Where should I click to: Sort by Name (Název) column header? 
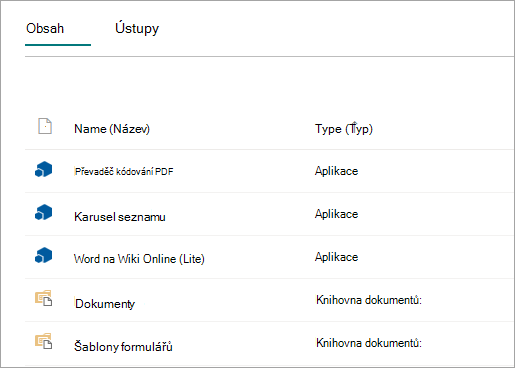(112, 129)
